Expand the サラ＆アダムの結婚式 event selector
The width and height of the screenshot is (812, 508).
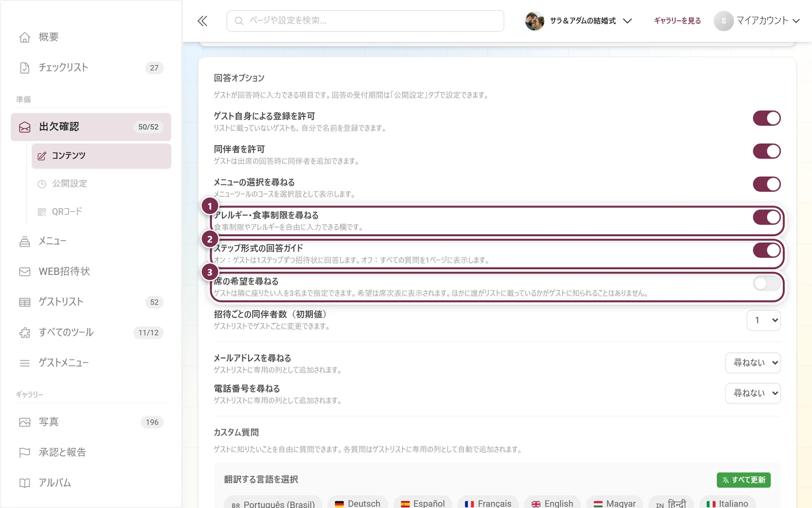click(x=579, y=21)
